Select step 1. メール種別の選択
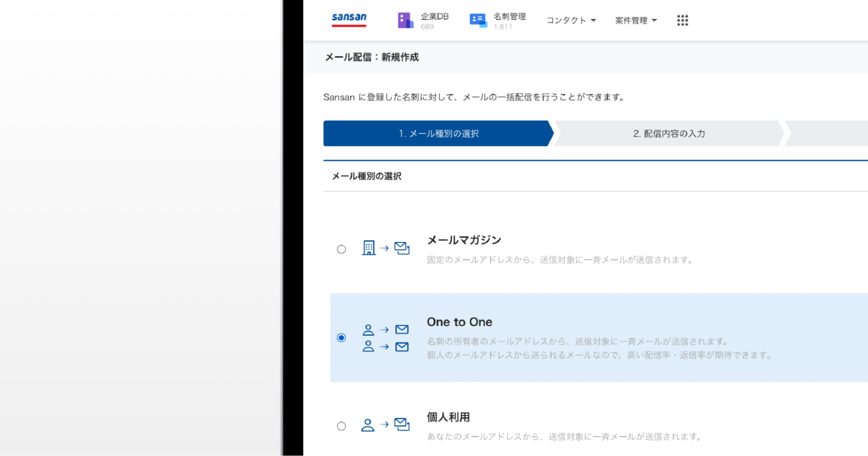The height and width of the screenshot is (456, 868). (438, 133)
